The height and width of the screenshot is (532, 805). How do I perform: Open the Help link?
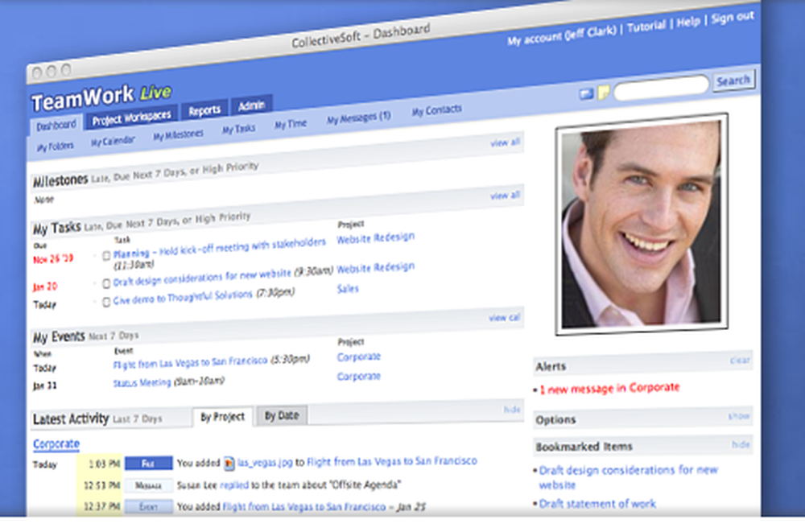(x=688, y=22)
